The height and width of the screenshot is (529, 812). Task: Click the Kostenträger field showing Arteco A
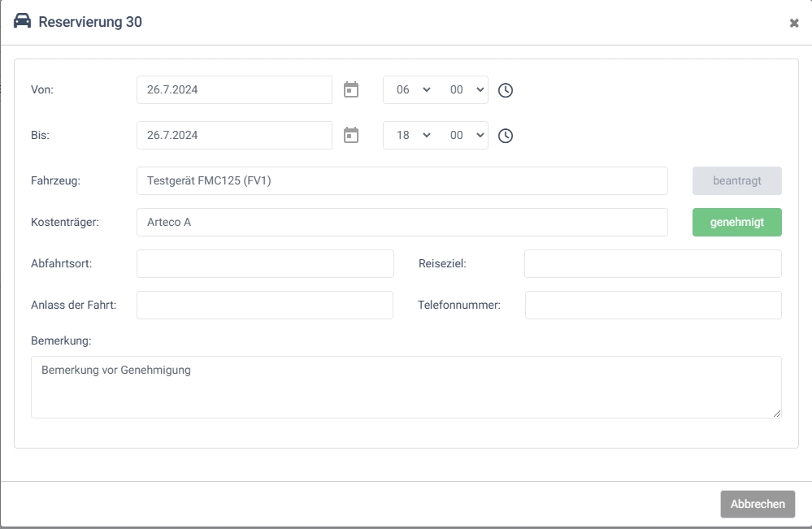tap(402, 222)
